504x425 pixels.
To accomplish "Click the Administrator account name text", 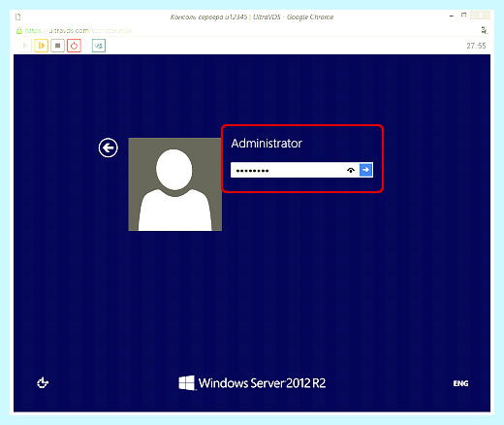I will pos(267,144).
